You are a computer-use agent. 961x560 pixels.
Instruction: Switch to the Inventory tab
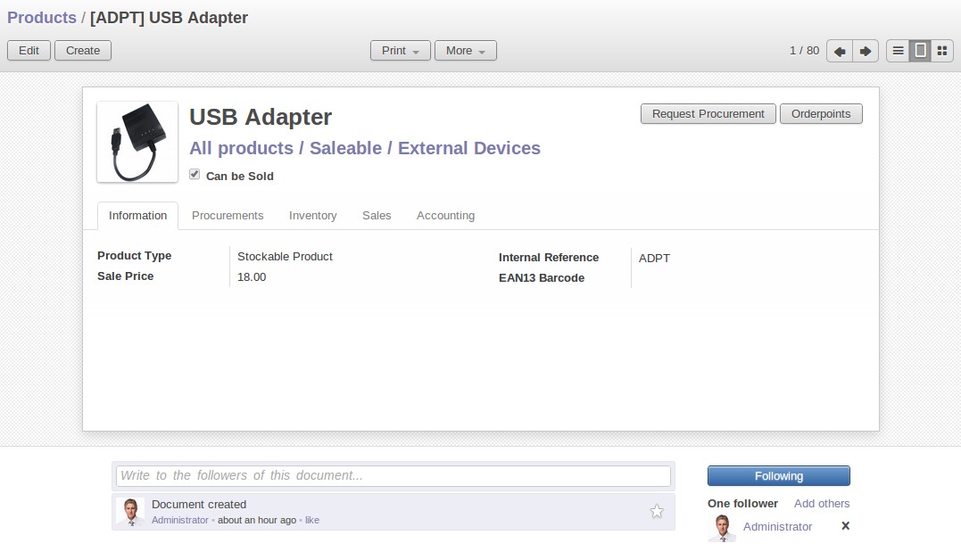(312, 216)
